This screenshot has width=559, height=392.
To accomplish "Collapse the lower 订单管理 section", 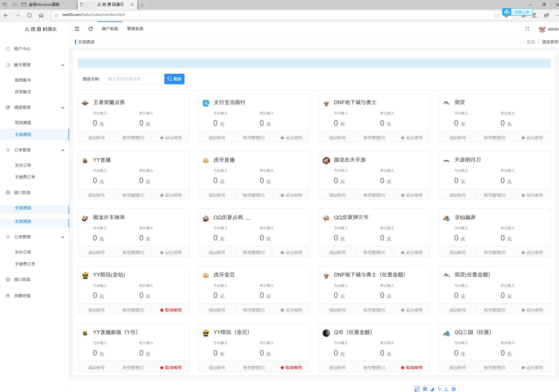I will [63, 237].
